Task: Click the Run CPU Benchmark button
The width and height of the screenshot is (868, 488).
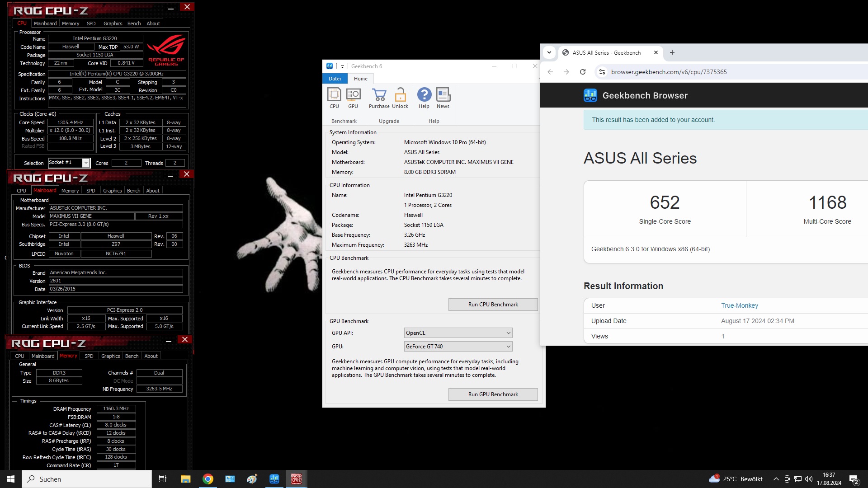Action: pyautogui.click(x=493, y=305)
